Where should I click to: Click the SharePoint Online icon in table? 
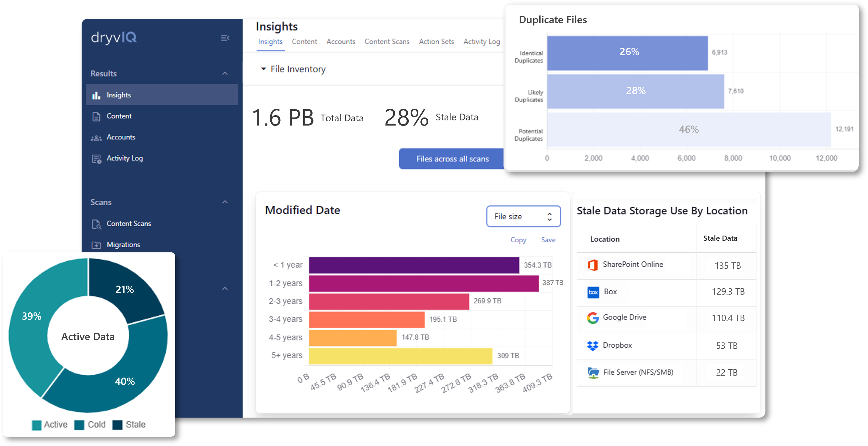[x=593, y=265]
